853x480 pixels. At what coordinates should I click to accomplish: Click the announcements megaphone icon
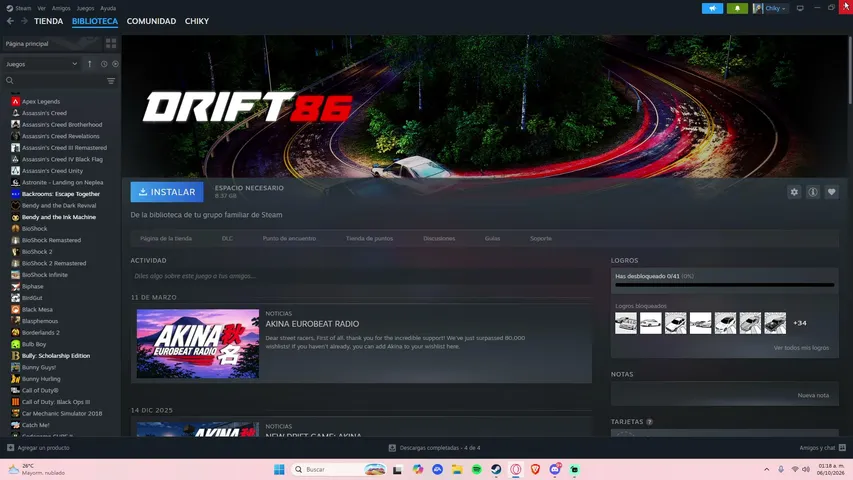(712, 8)
